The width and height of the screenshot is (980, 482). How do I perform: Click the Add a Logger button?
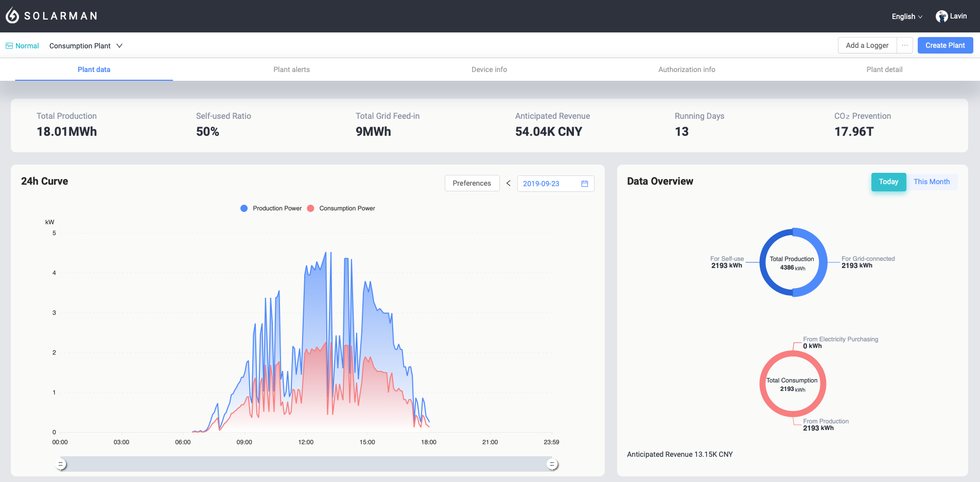(x=867, y=45)
